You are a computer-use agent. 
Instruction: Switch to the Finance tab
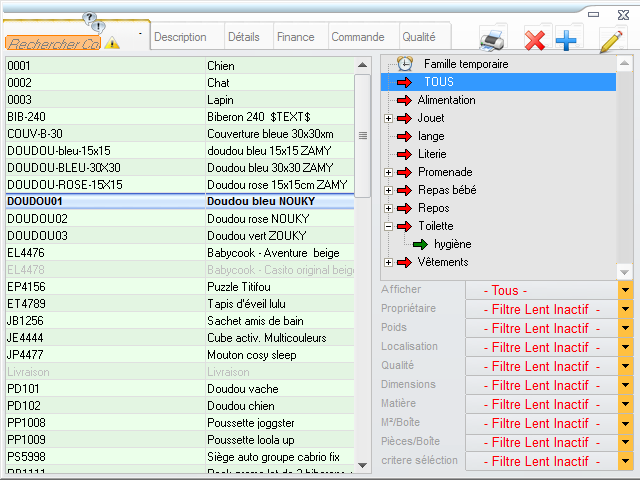point(295,37)
